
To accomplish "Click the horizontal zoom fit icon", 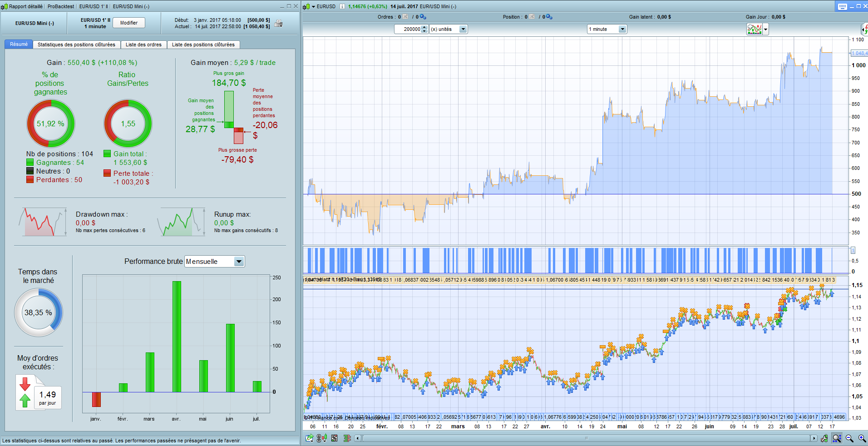I will coord(837,438).
